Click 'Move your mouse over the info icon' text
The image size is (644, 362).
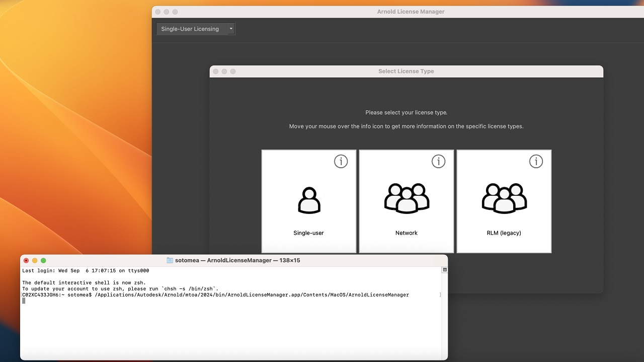pyautogui.click(x=407, y=126)
